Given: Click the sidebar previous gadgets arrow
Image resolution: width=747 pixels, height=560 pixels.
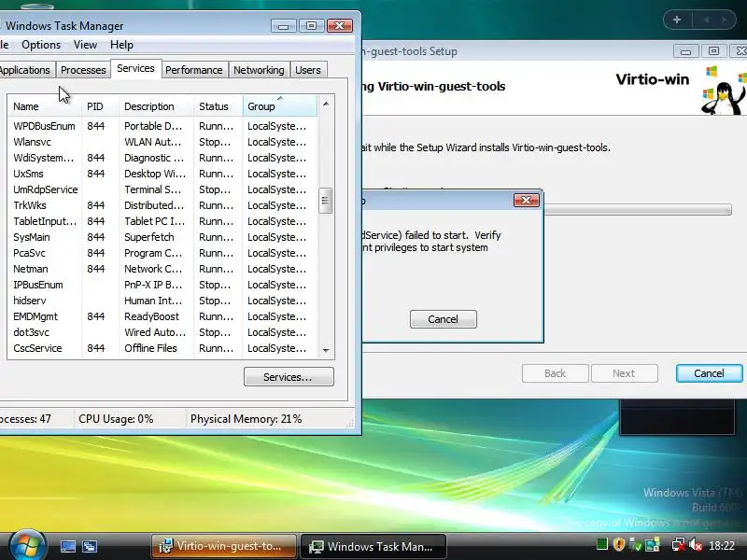Looking at the screenshot, I should coord(706,20).
